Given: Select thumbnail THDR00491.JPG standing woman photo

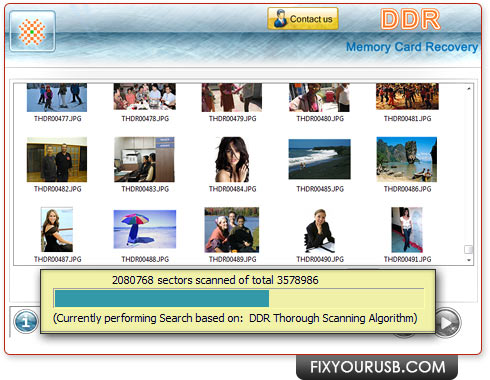Looking at the screenshot, I should click(x=407, y=230).
